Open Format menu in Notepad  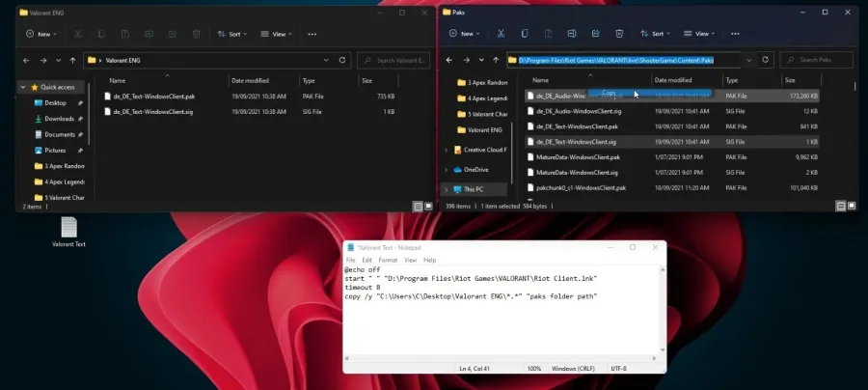pos(388,260)
